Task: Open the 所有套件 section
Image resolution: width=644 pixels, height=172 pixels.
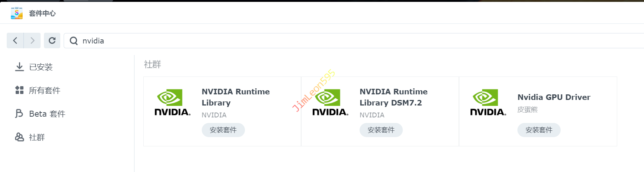Action: point(45,91)
